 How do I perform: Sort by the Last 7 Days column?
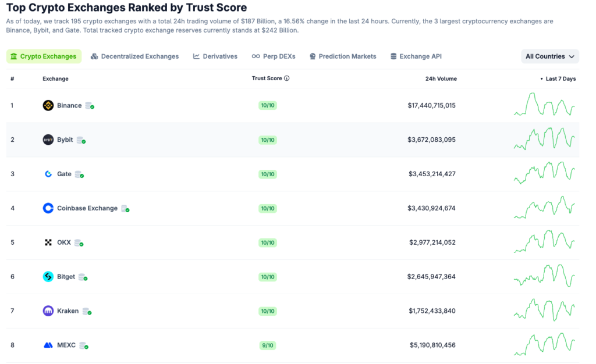[x=560, y=78]
